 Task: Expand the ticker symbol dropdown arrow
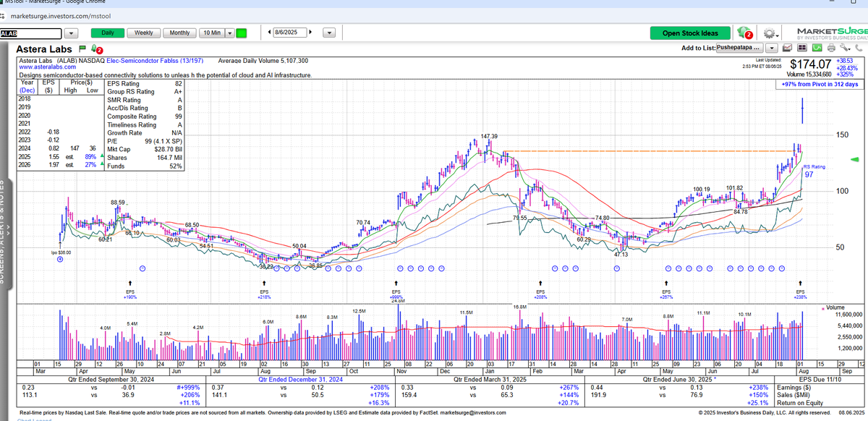pyautogui.click(x=71, y=33)
